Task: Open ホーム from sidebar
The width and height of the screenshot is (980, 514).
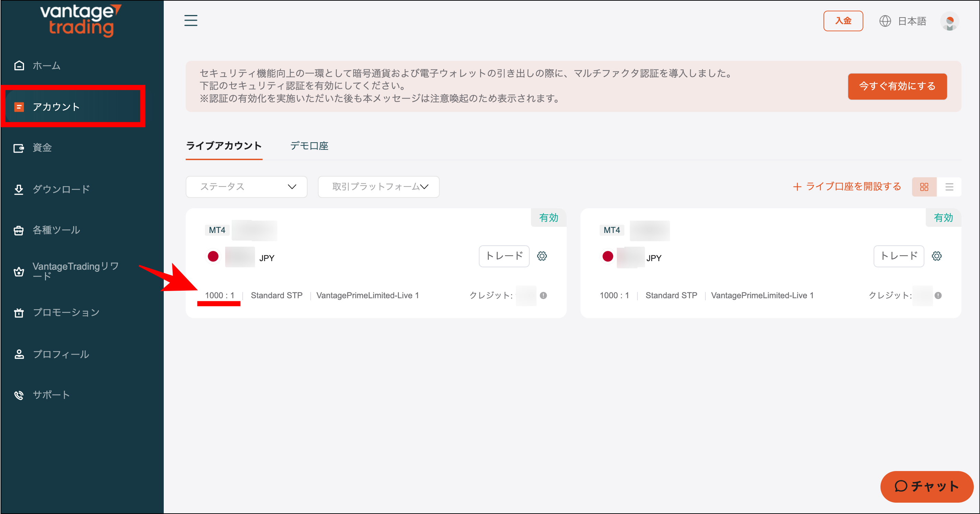Action: tap(46, 66)
